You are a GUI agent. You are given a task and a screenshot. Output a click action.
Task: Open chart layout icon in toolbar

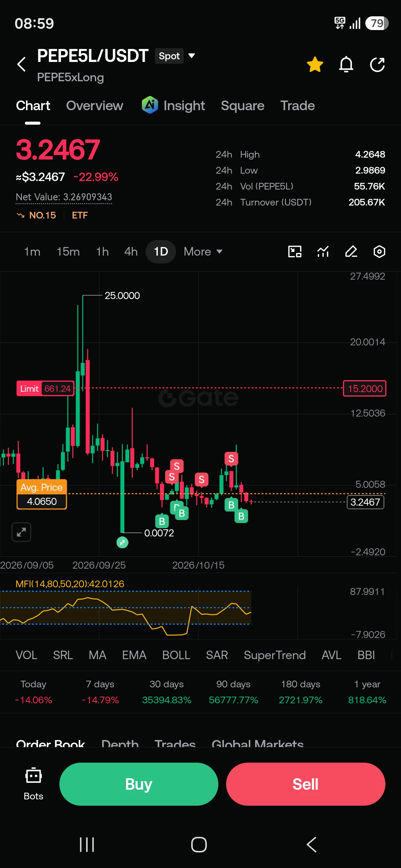click(295, 251)
